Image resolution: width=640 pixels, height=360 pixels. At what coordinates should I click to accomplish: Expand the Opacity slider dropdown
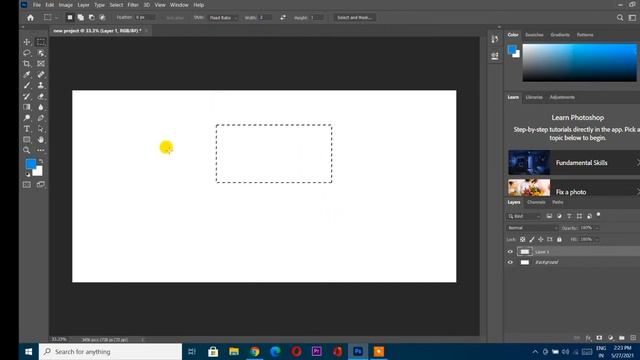pyautogui.click(x=597, y=228)
